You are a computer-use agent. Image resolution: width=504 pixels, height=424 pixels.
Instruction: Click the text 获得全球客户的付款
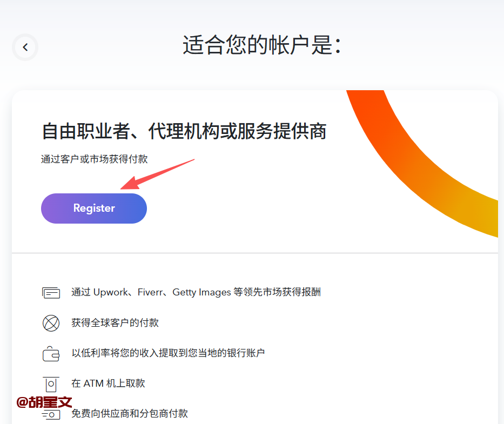pyautogui.click(x=115, y=323)
